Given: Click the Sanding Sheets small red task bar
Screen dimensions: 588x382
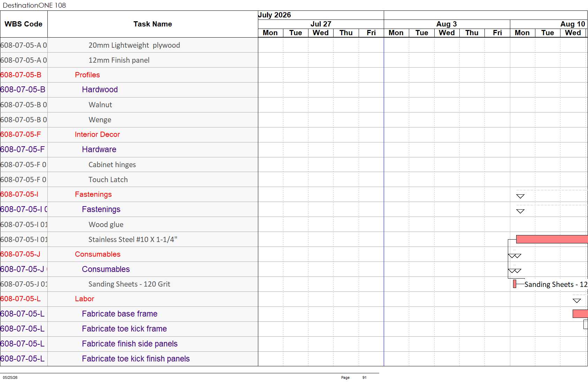Looking at the screenshot, I should [x=514, y=284].
